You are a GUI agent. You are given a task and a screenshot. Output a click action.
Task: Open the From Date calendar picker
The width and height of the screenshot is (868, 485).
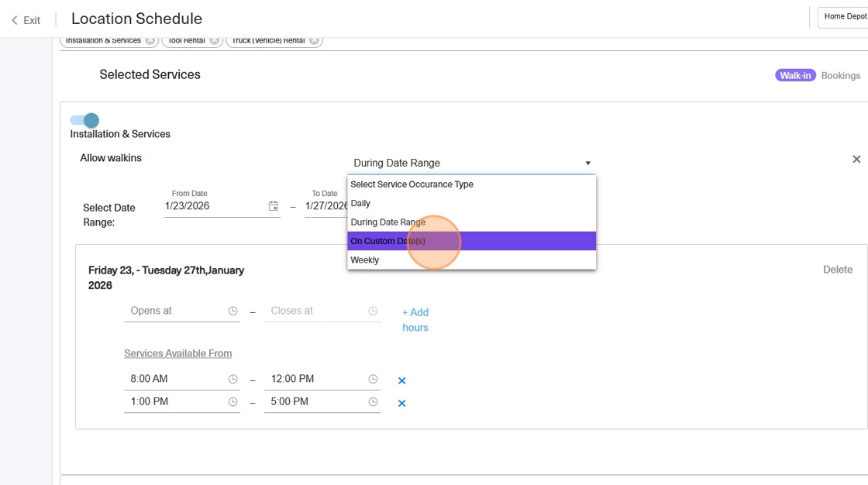coord(273,206)
